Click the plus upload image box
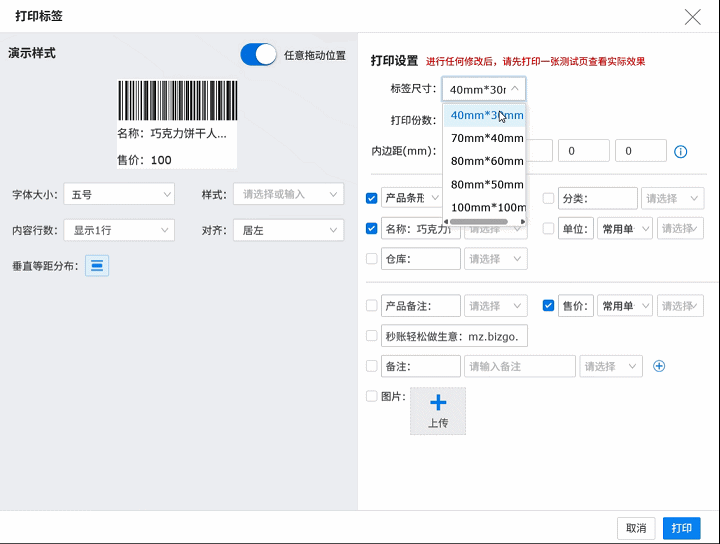This screenshot has width=720, height=544. (438, 410)
